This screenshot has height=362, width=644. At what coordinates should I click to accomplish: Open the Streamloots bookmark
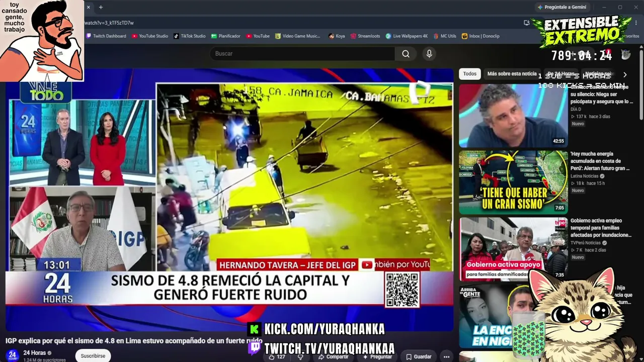365,36
